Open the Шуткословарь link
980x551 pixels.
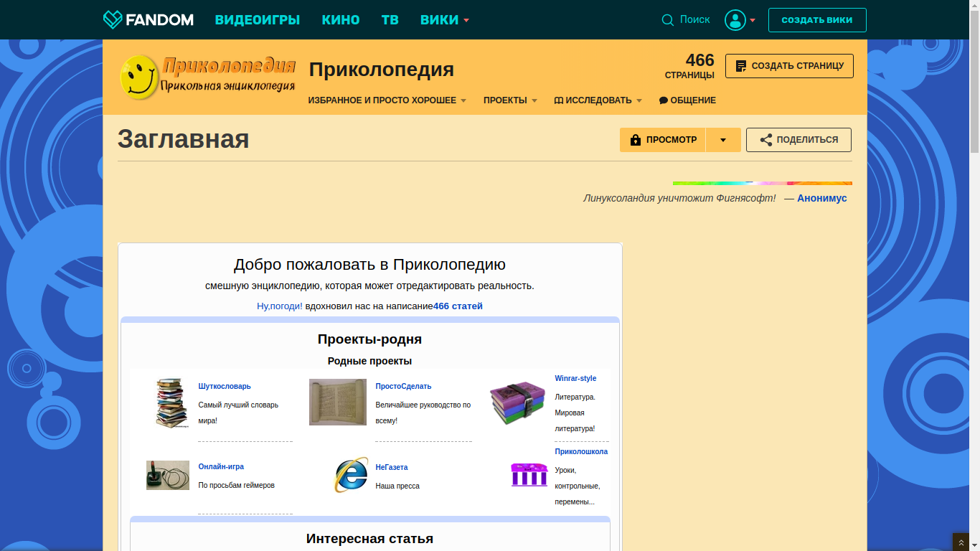pos(225,386)
